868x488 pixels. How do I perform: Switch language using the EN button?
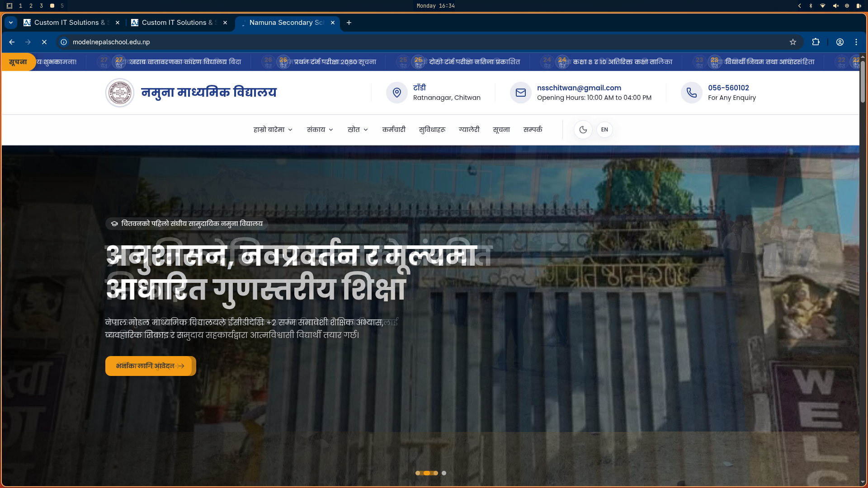pyautogui.click(x=604, y=130)
